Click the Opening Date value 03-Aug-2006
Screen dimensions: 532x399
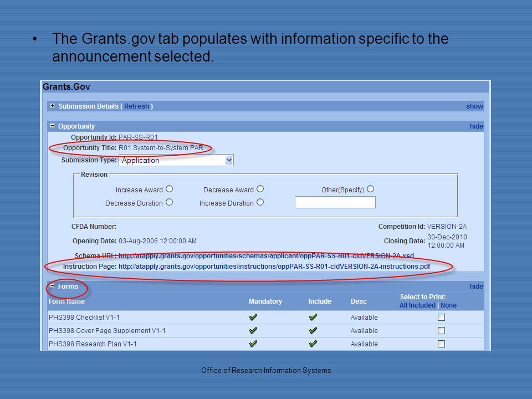[157, 241]
